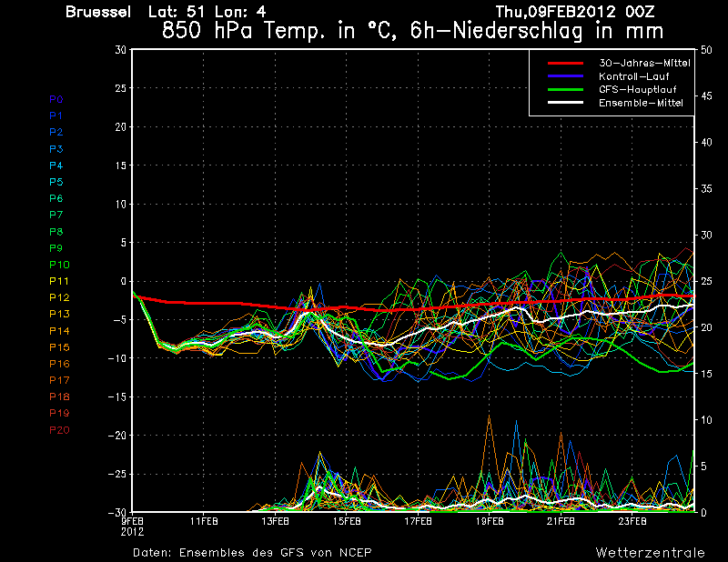This screenshot has height=562, width=728.
Task: Click the 9FEB 2012 x-axis label
Action: [x=132, y=527]
